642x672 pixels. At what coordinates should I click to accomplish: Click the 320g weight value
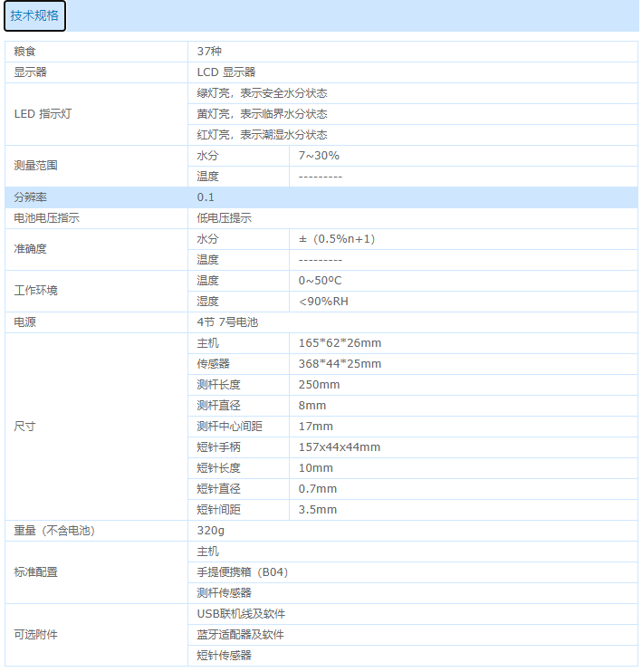click(x=210, y=531)
